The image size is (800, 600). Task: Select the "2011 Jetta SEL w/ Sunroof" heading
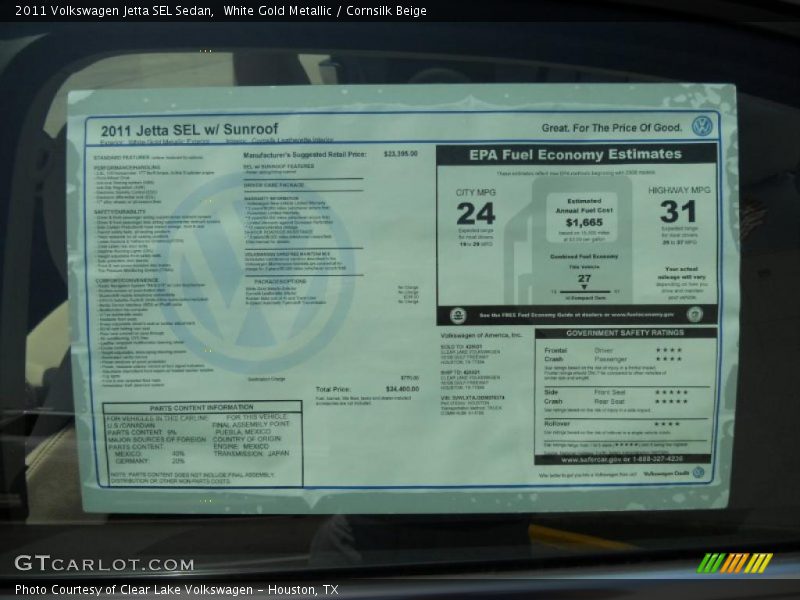[189, 130]
